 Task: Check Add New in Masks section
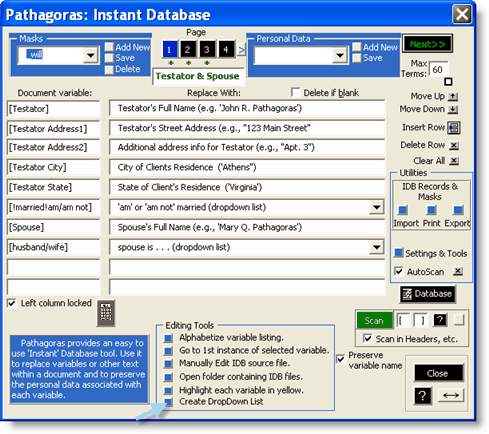pyautogui.click(x=109, y=47)
